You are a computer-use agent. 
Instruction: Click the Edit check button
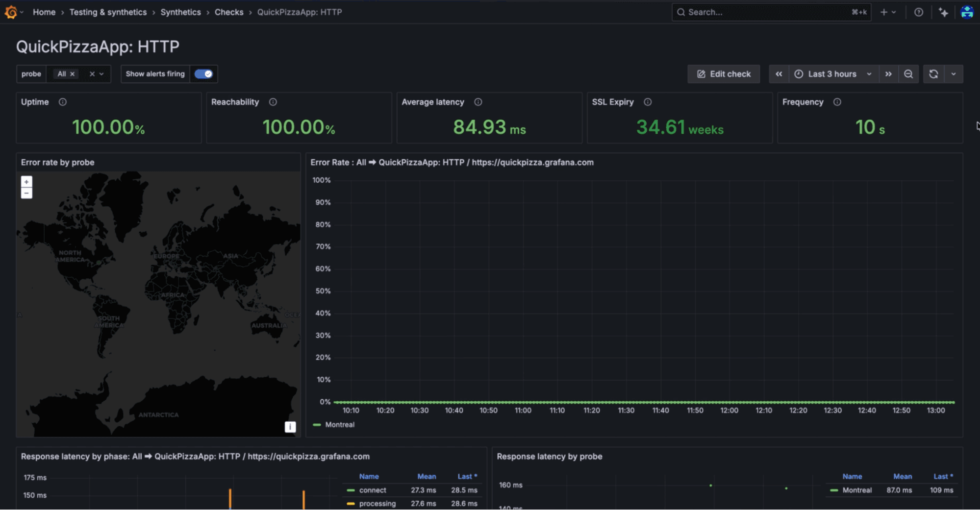point(724,74)
